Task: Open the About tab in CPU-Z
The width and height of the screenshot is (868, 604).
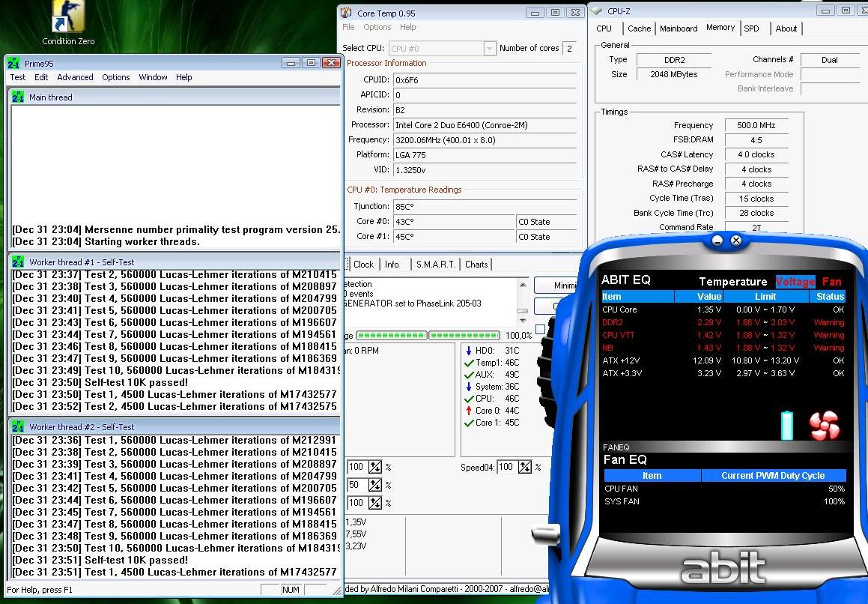Action: (786, 28)
